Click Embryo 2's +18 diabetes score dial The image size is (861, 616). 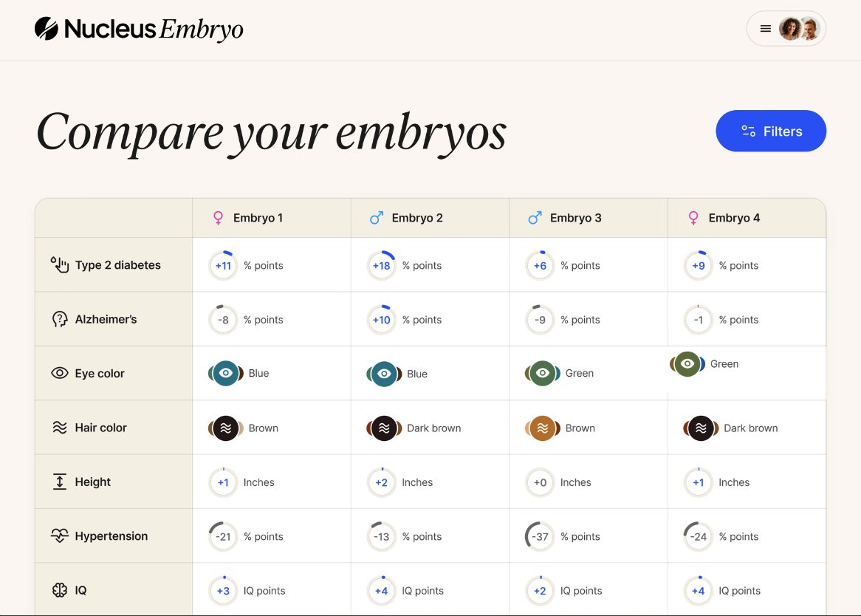381,265
